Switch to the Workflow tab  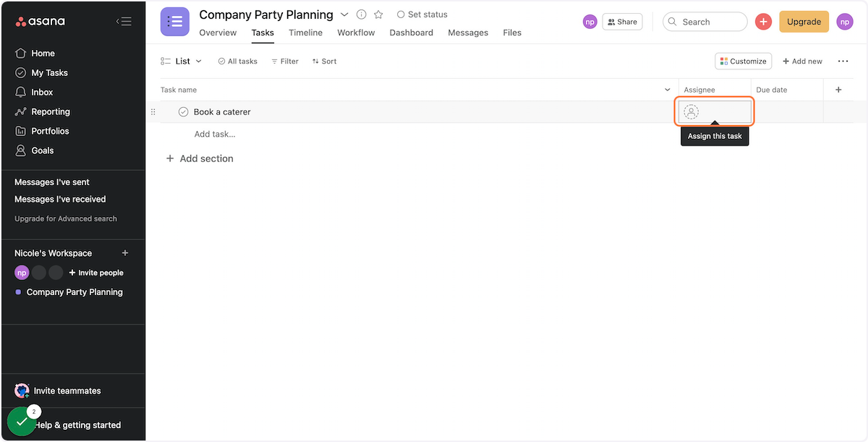click(x=356, y=33)
